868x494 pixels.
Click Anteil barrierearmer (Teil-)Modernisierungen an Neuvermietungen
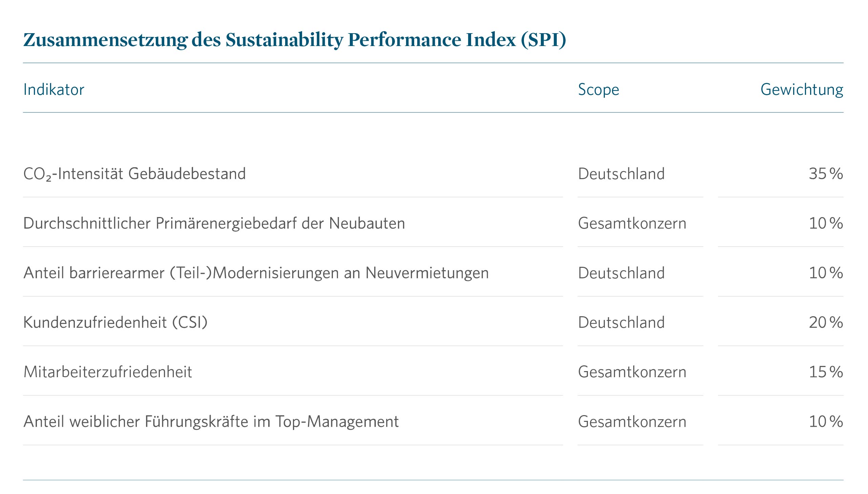point(256,273)
